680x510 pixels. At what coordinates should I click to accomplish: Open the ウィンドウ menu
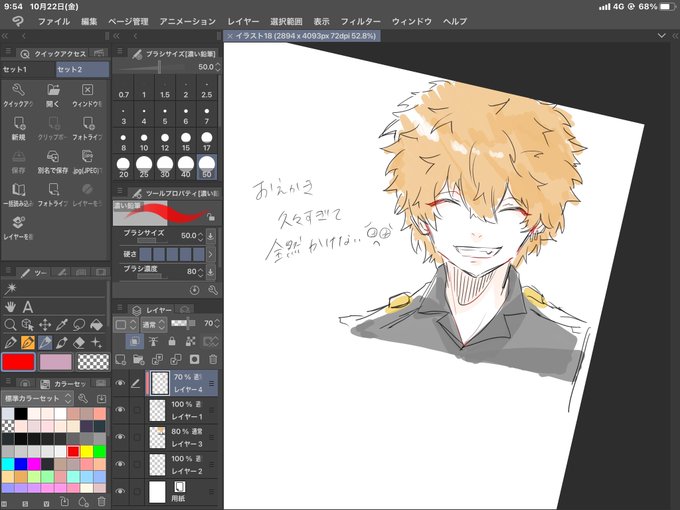click(412, 21)
